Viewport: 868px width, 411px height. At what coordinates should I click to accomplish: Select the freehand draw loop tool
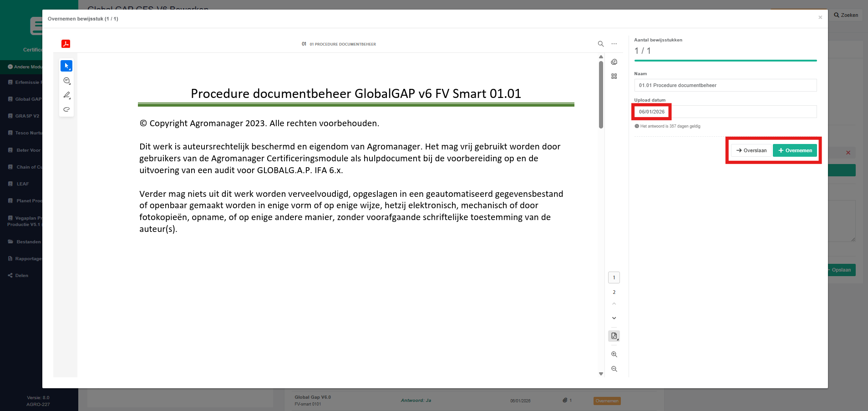[66, 109]
